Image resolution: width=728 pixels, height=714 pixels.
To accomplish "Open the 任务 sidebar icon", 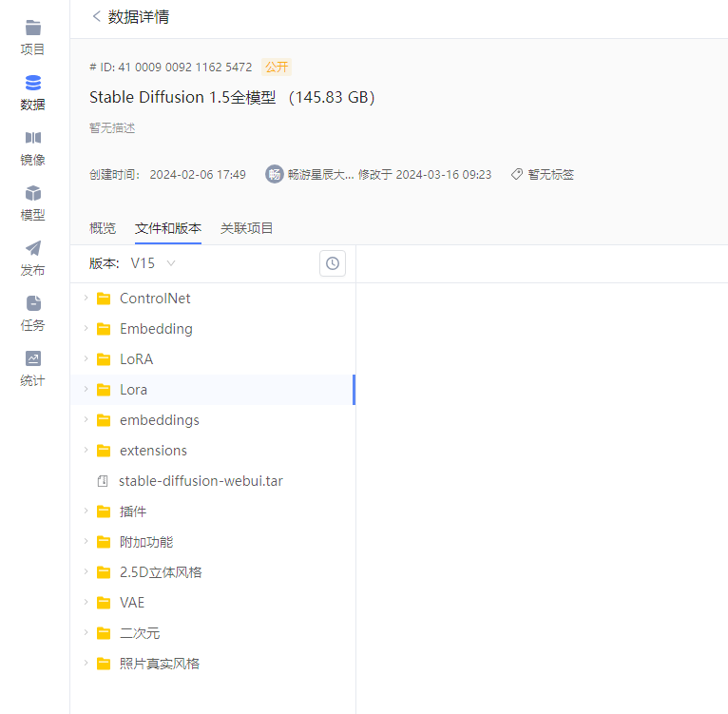I will 33,303.
